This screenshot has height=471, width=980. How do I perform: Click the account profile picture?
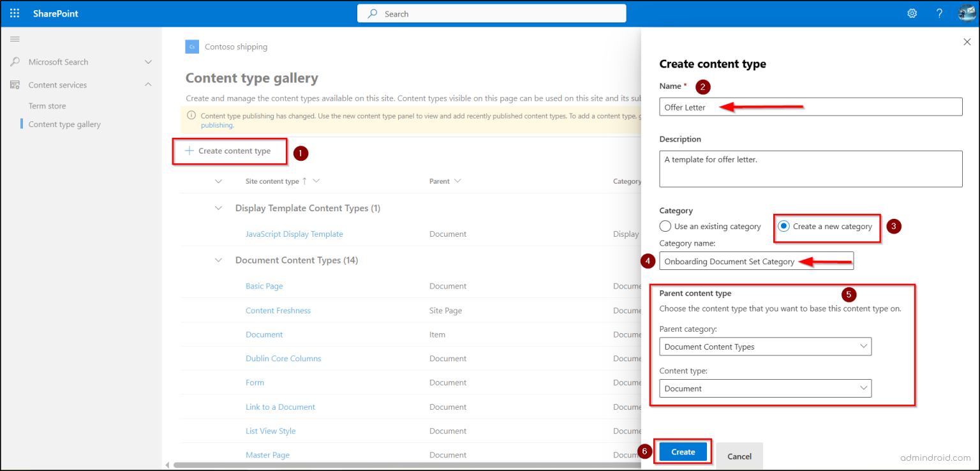[966, 13]
